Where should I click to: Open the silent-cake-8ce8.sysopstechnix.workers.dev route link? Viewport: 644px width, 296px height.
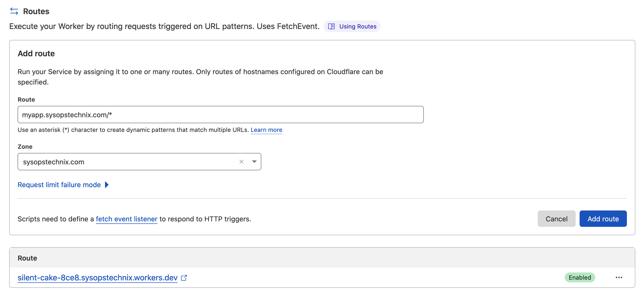98,277
